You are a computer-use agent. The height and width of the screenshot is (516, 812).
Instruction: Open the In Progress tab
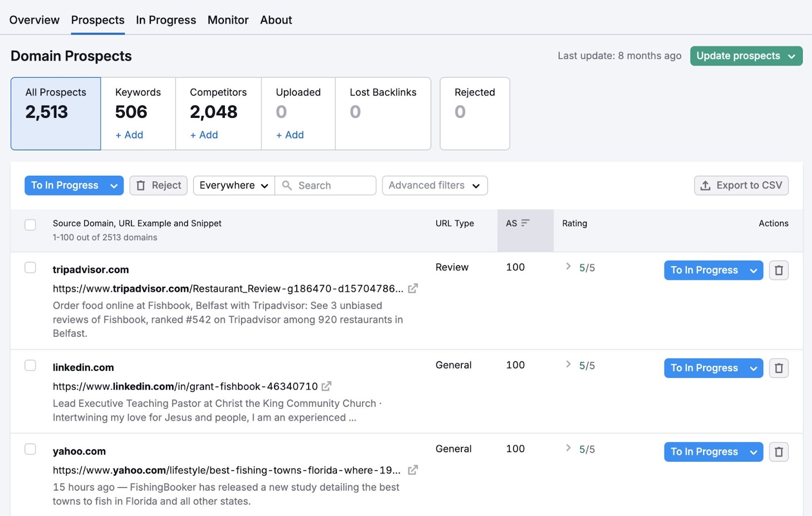point(165,20)
